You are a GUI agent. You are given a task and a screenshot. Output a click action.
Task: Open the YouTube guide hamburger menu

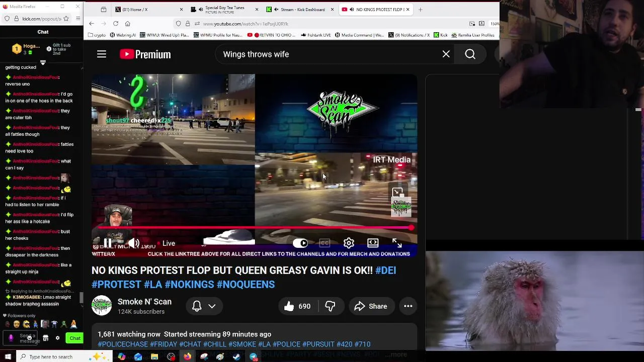click(102, 54)
